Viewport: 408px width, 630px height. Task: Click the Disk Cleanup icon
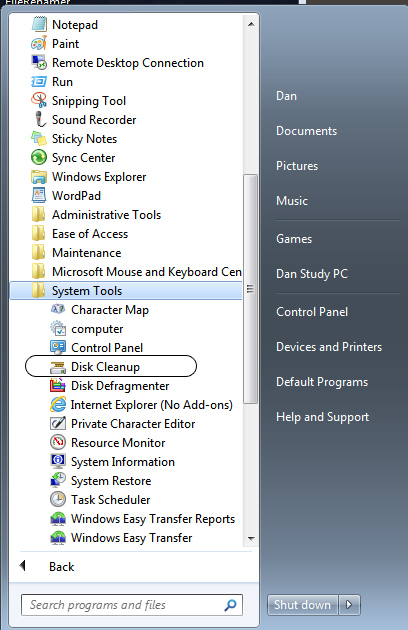58,367
